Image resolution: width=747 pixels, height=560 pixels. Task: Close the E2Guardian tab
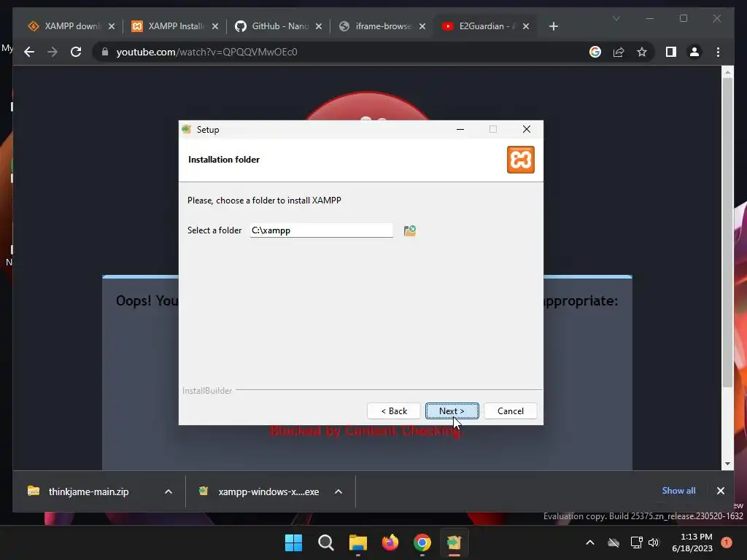coord(526,26)
